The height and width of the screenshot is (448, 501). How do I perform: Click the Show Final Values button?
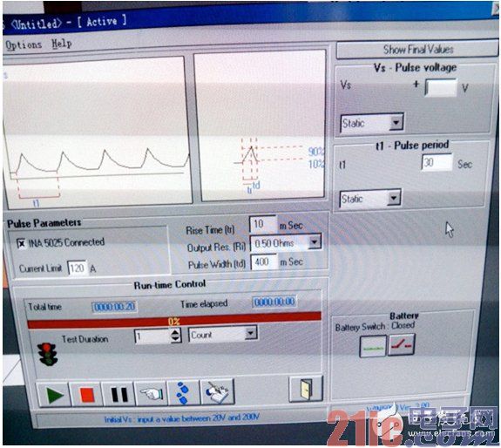tap(417, 50)
